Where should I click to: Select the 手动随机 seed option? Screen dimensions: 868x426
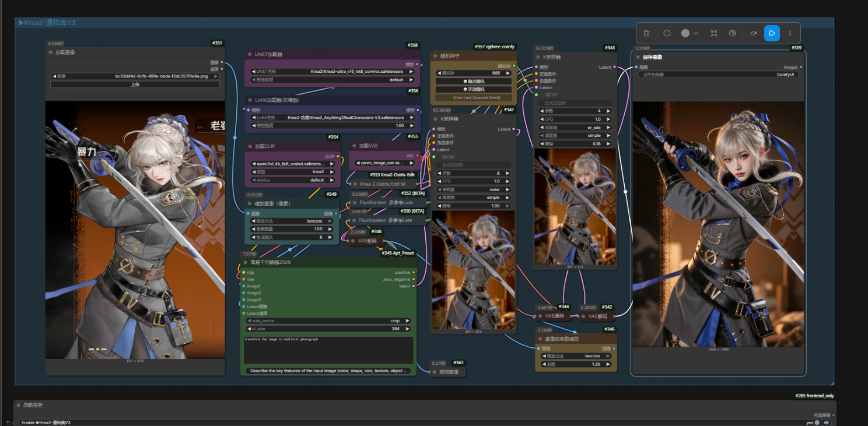click(473, 89)
